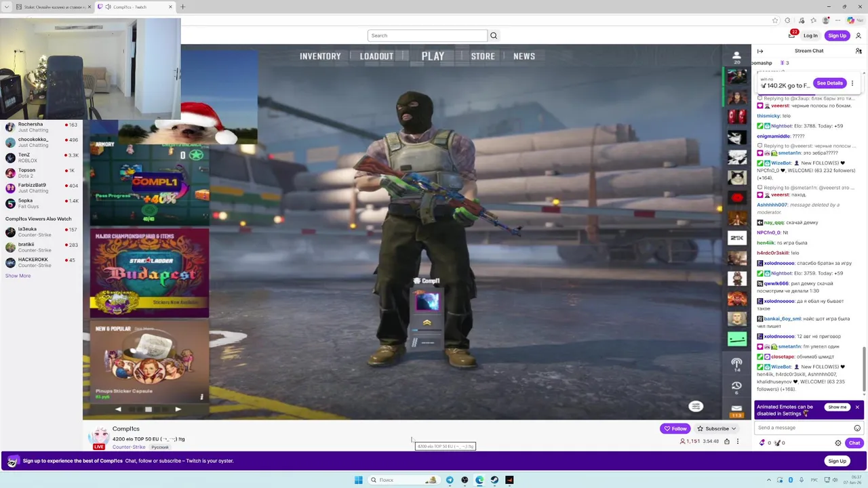
Task: Select the in-game INVENTORY tab
Action: (320, 56)
